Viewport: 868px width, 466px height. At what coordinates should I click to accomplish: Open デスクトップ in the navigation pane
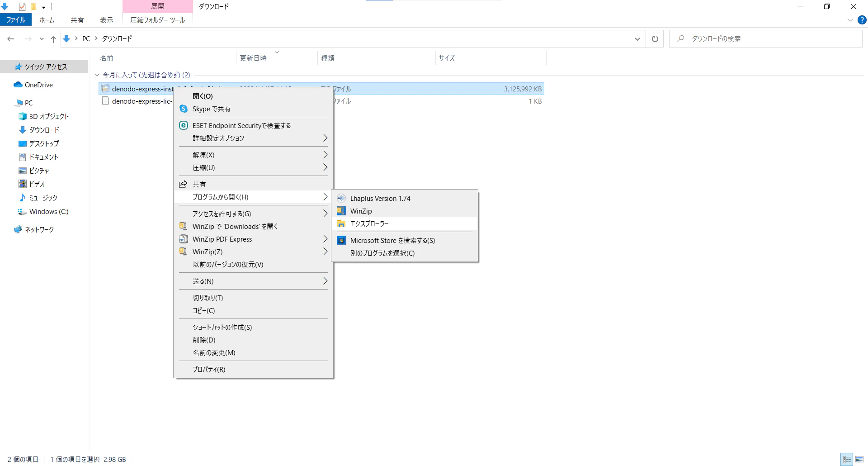pos(44,143)
